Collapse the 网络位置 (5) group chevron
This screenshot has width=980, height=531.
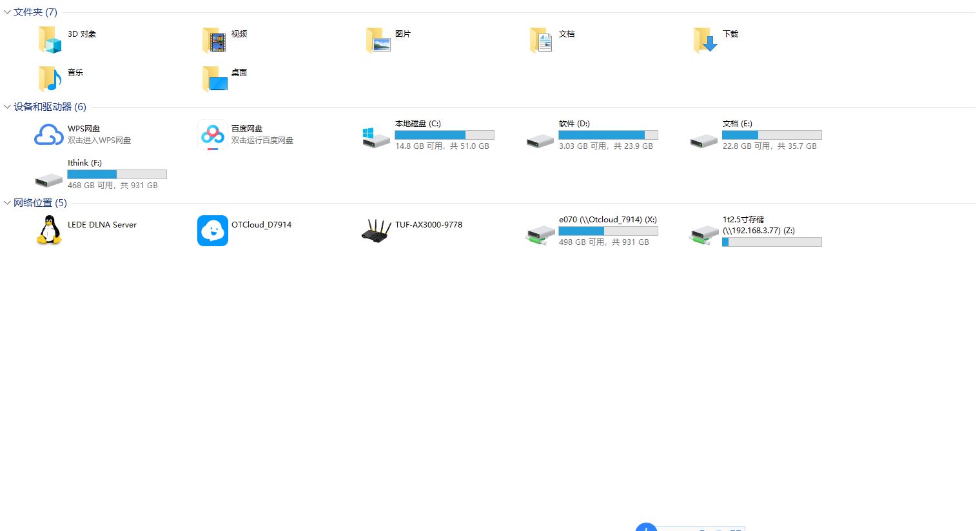click(7, 203)
